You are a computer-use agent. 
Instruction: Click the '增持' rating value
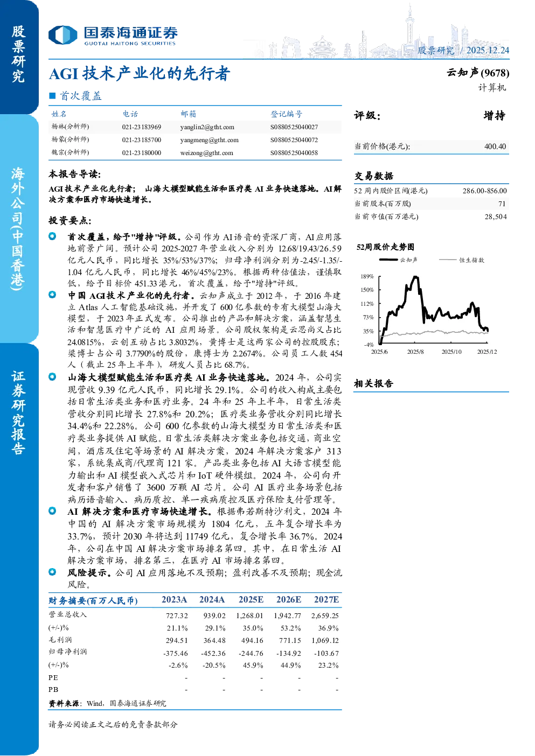pyautogui.click(x=495, y=116)
